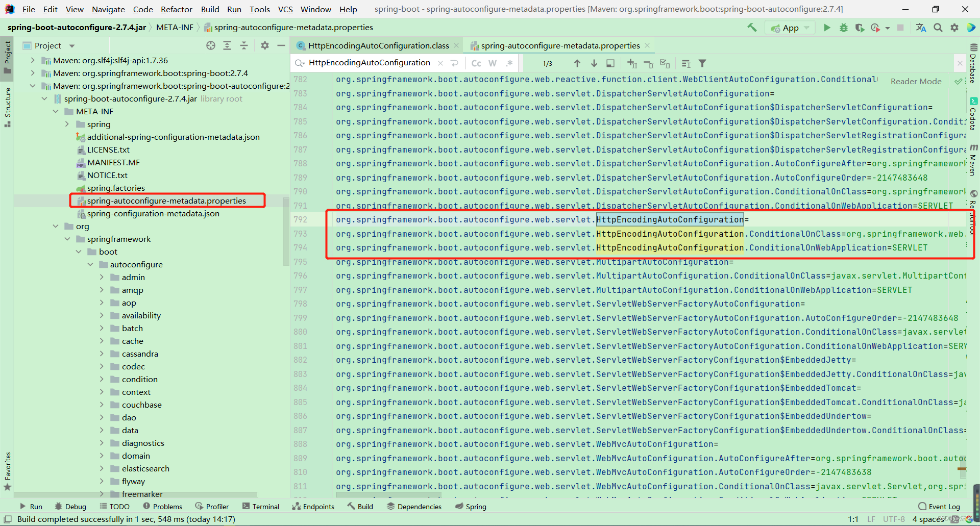Toggle match case in the search bar
Image resolution: width=980 pixels, height=526 pixels.
(476, 63)
